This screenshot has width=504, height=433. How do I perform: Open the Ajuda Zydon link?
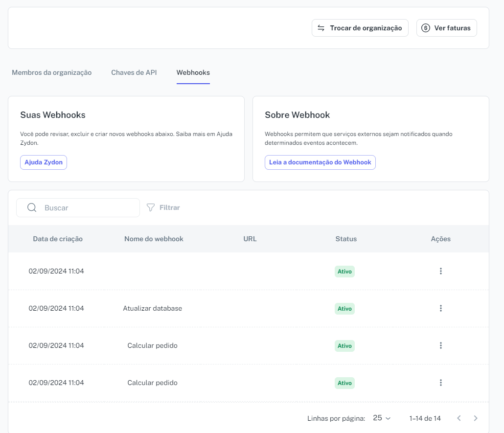[44, 162]
